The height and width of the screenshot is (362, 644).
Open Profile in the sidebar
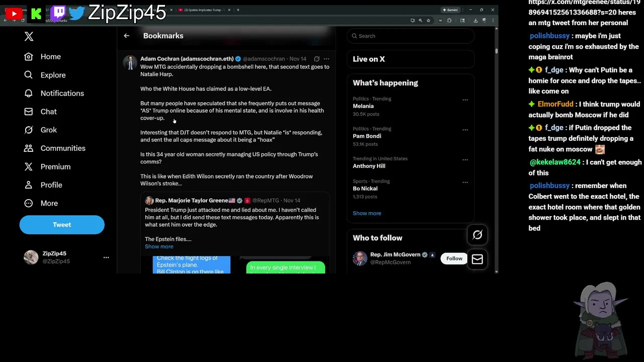click(43, 185)
